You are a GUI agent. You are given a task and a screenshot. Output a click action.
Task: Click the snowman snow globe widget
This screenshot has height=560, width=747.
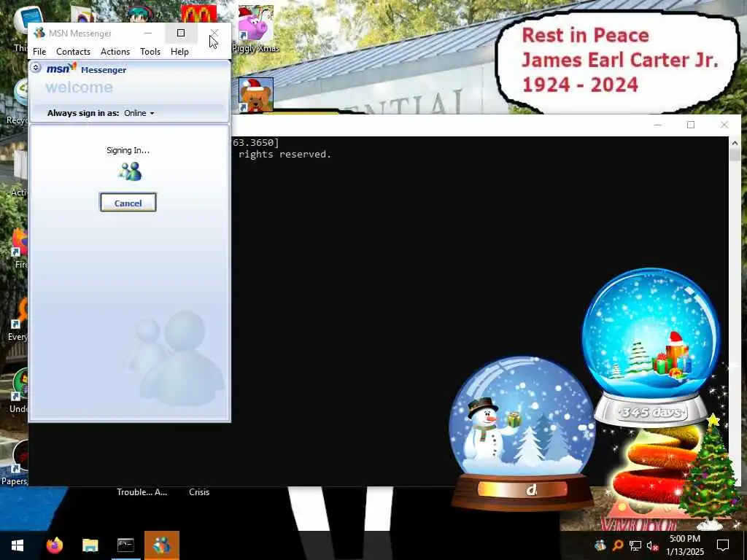tap(522, 433)
